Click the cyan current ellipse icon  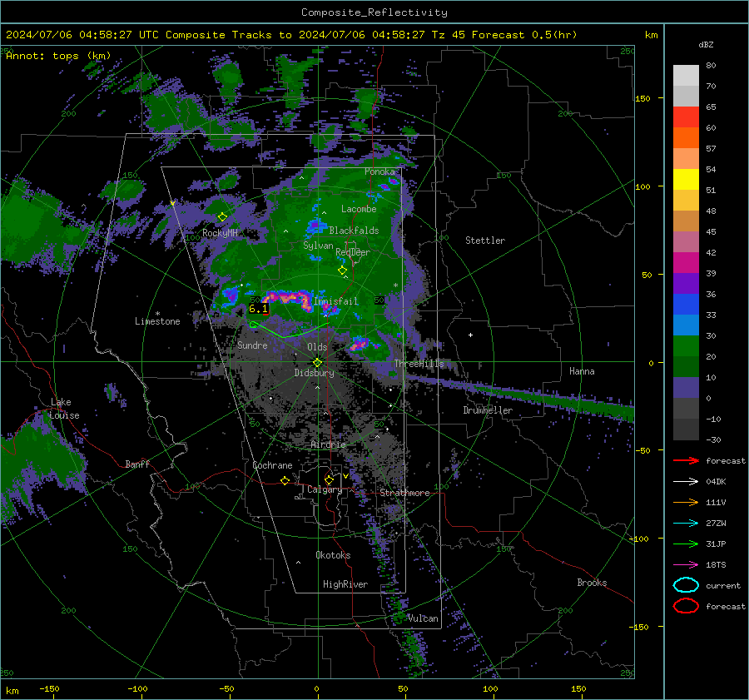pos(686,585)
